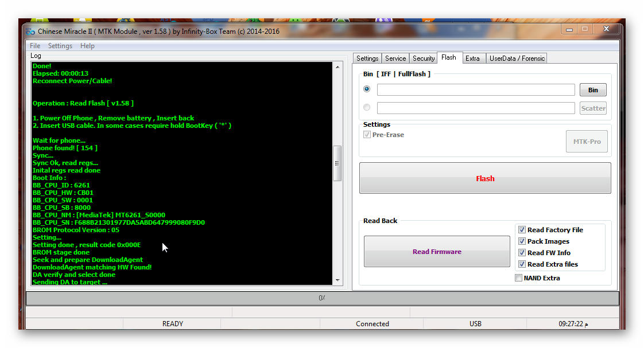Click the 'BB_CPU_NM : [MediaTek] MT6261_S0000' log line
The height and width of the screenshot is (348, 644).
99,215
